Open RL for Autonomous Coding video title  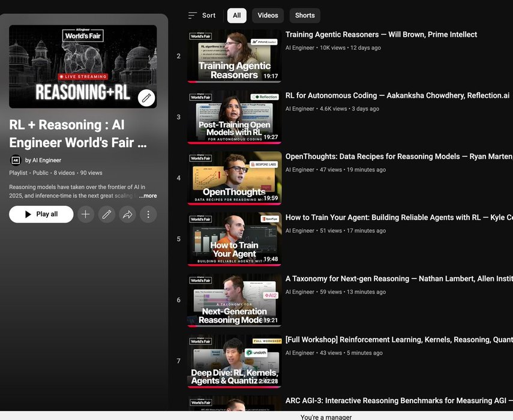(x=397, y=95)
